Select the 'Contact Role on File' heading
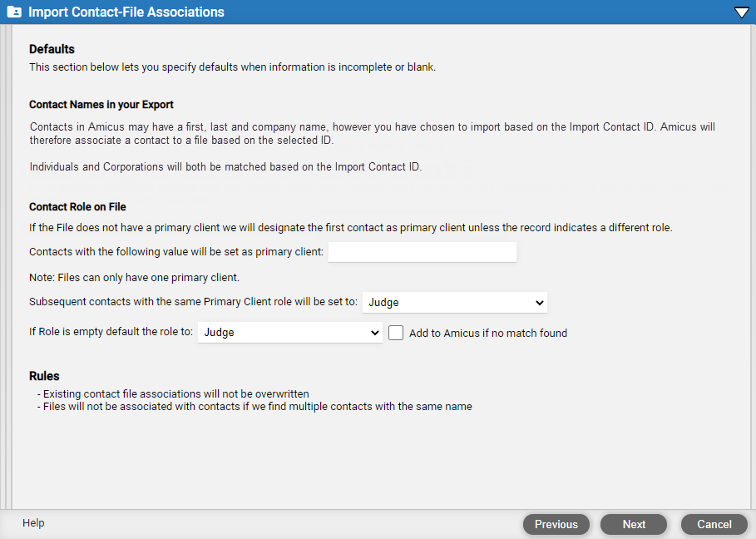Image resolution: width=756 pixels, height=539 pixels. coord(77,207)
